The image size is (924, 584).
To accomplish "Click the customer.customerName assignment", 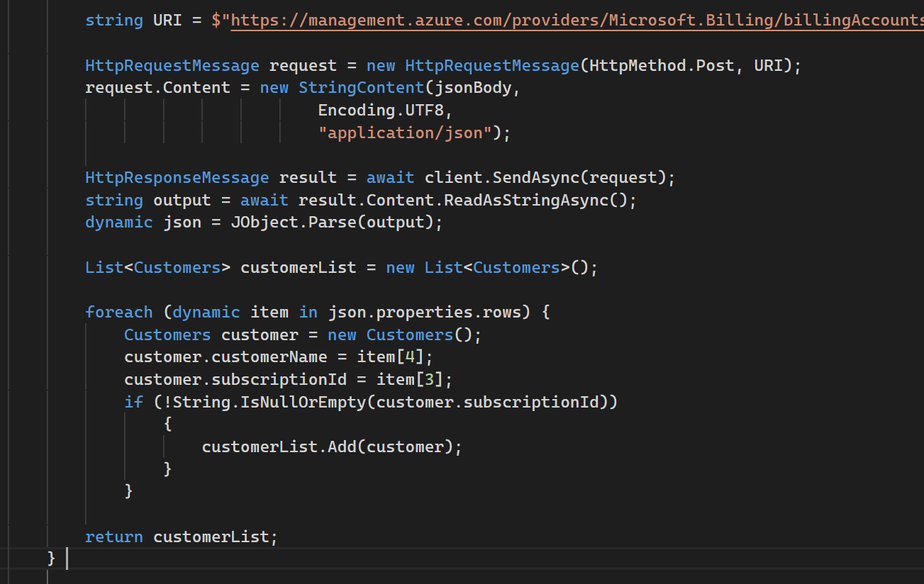I will pyautogui.click(x=226, y=356).
